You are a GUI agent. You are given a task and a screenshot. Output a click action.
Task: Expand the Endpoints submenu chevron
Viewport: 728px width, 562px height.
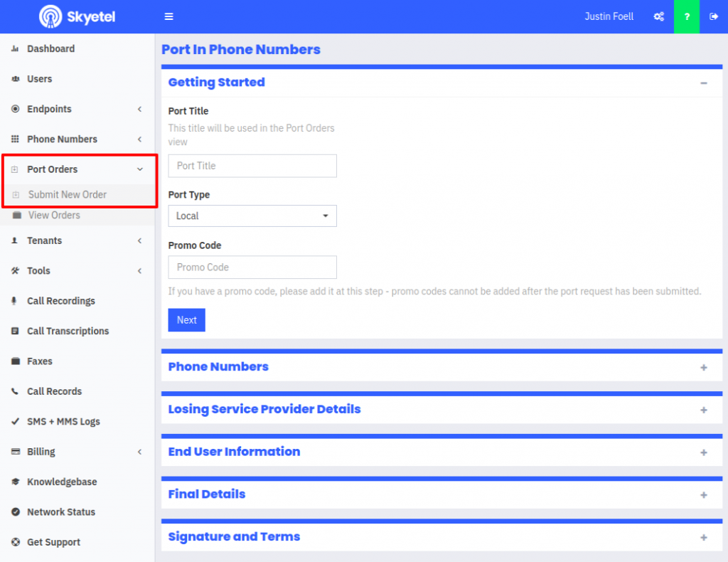[140, 109]
